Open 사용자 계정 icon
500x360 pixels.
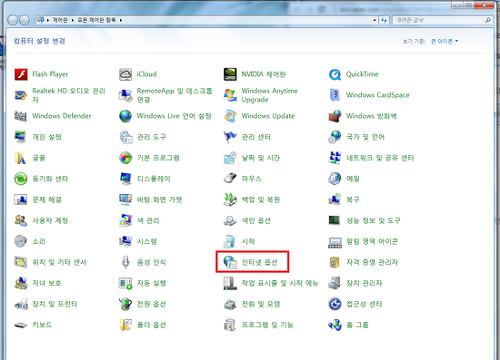(21, 220)
